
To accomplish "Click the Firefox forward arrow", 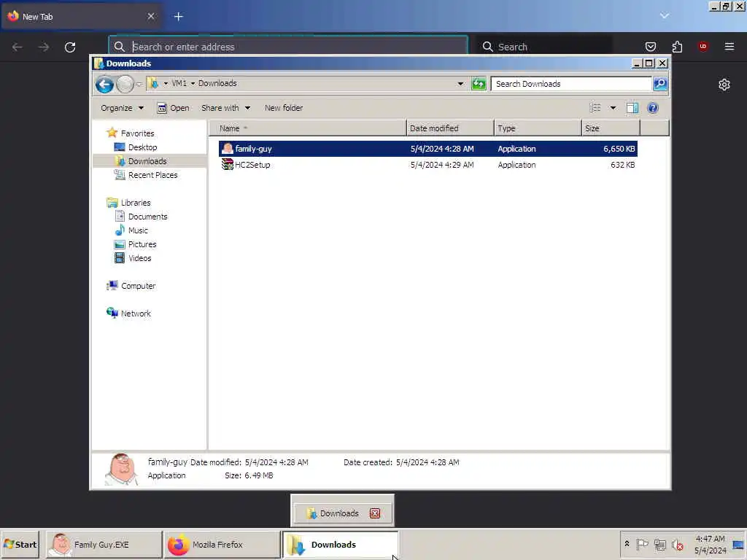I will [x=44, y=47].
